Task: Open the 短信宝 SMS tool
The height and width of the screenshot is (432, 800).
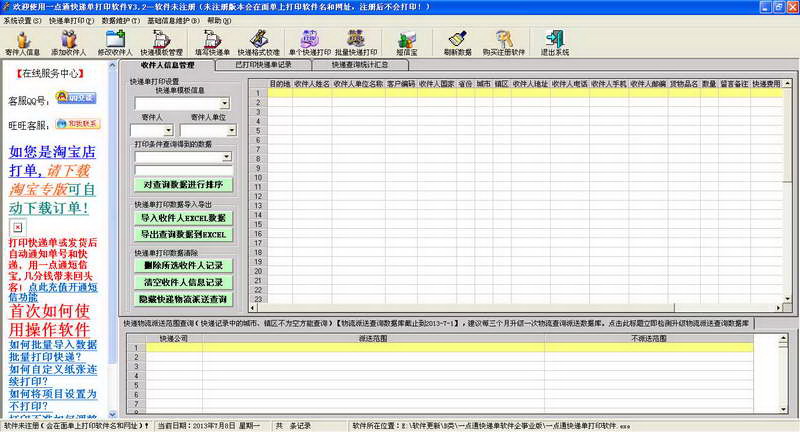Action: 407,43
